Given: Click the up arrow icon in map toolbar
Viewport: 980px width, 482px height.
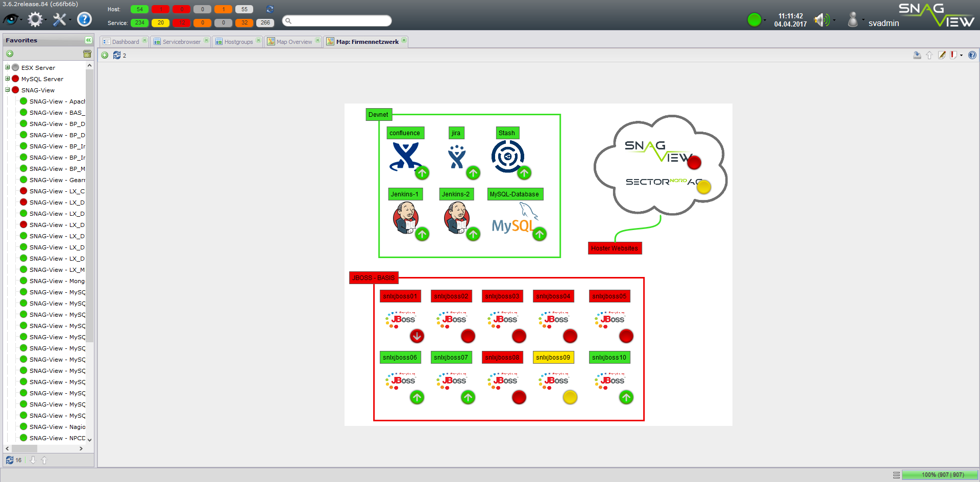Looking at the screenshot, I should [x=929, y=55].
